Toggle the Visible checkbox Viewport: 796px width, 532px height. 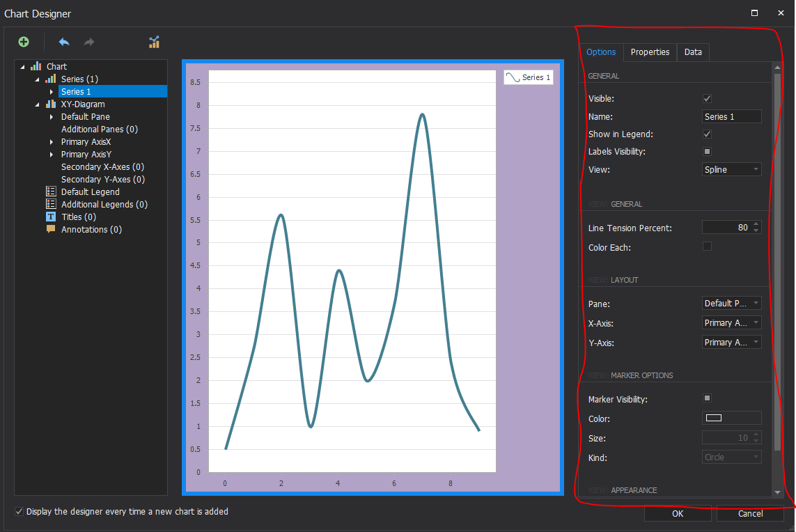tap(707, 98)
